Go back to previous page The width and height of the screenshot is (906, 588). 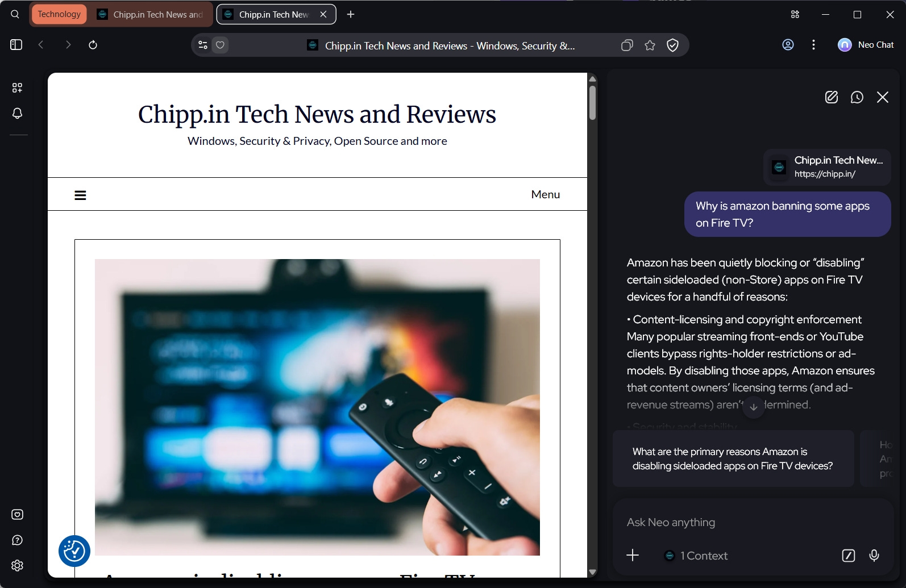(x=41, y=45)
